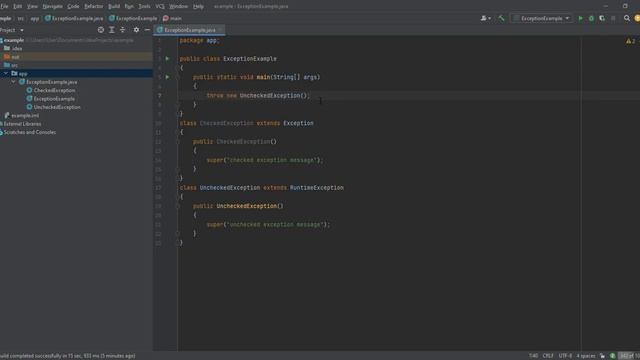Click cursor position indicator in status bar

tap(533, 356)
